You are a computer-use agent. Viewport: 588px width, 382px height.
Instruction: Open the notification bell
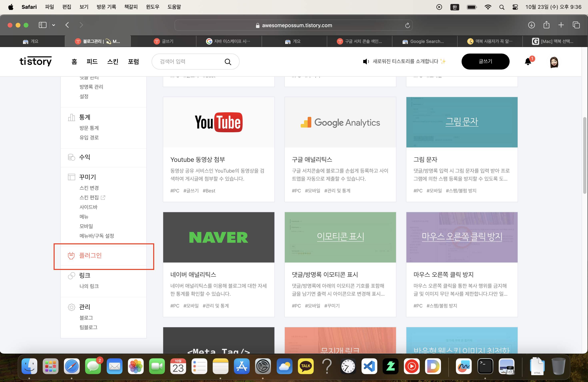528,62
